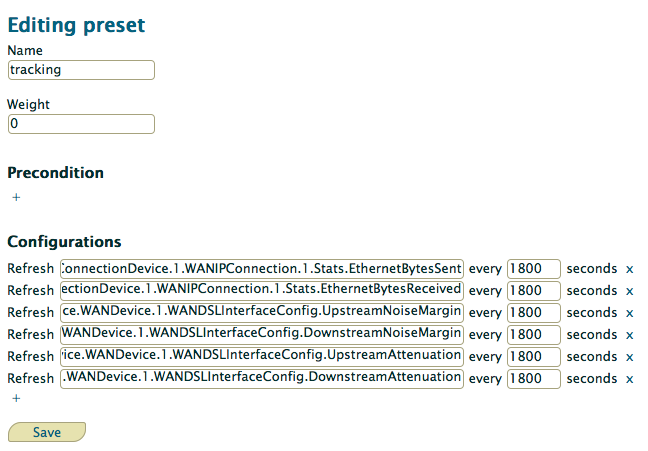Edit the UpstreamNoiseMargin parameter path field
Viewport: 648px width, 451px height.
tap(262, 313)
